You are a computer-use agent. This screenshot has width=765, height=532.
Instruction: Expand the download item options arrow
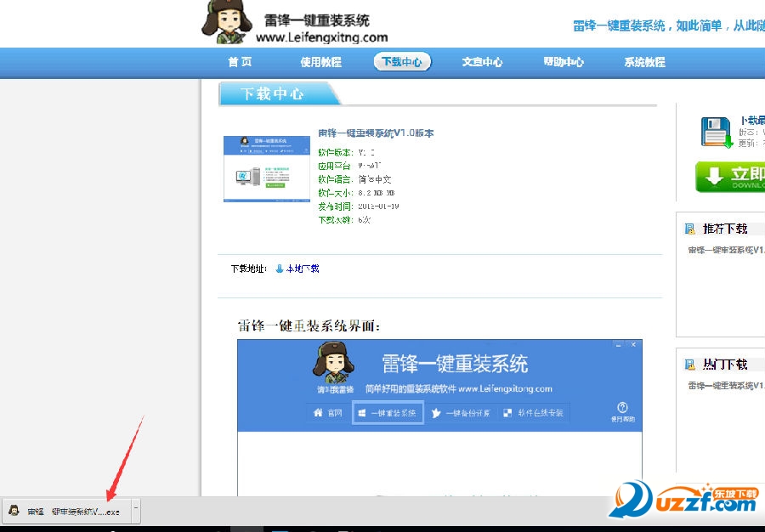point(136,510)
